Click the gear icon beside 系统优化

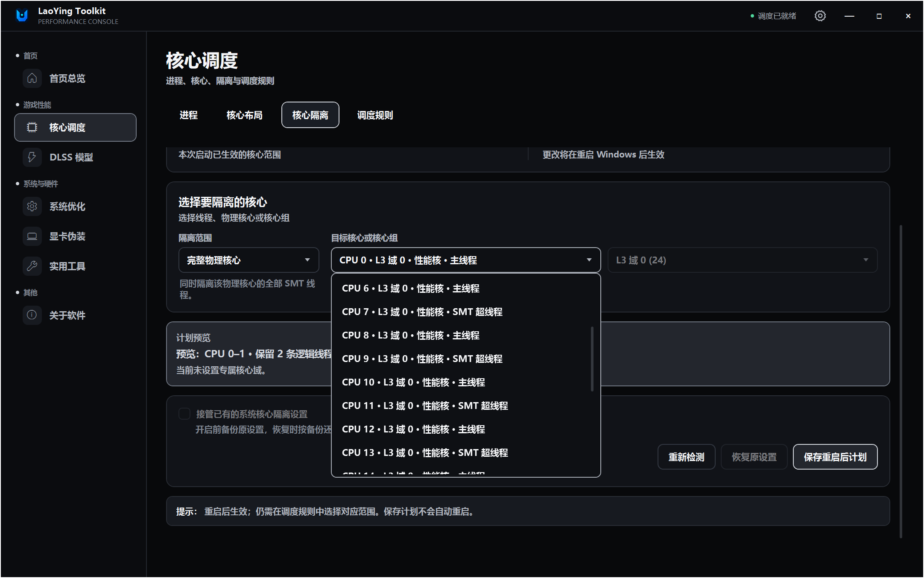click(32, 206)
